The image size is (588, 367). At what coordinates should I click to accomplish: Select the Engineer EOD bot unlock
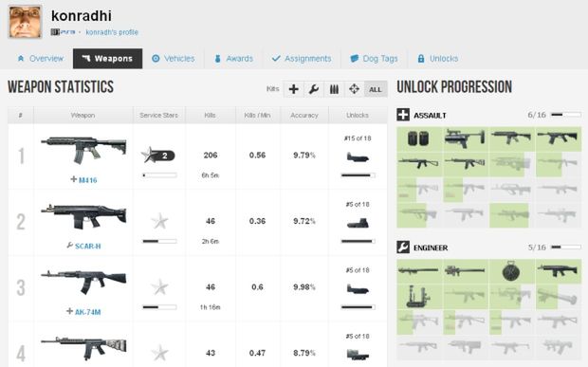coord(419,296)
